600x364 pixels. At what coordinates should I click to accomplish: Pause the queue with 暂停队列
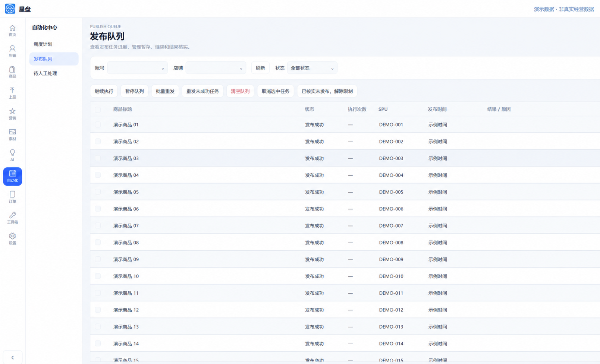tap(135, 91)
